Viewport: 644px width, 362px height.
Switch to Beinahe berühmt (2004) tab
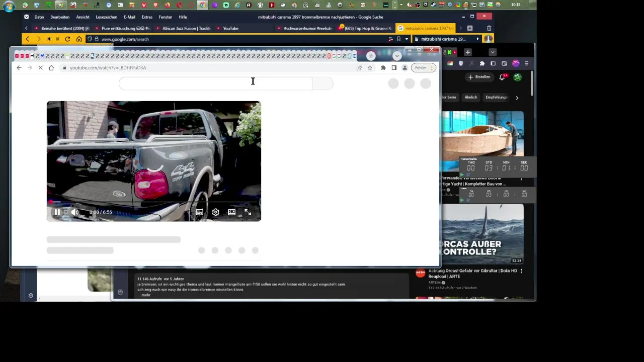[x=61, y=28]
